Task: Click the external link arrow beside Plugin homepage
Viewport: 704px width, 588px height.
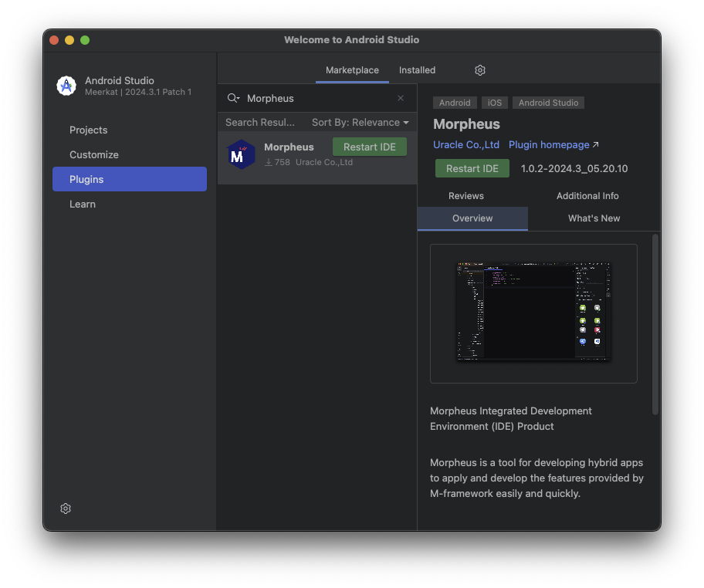Action: click(x=595, y=144)
